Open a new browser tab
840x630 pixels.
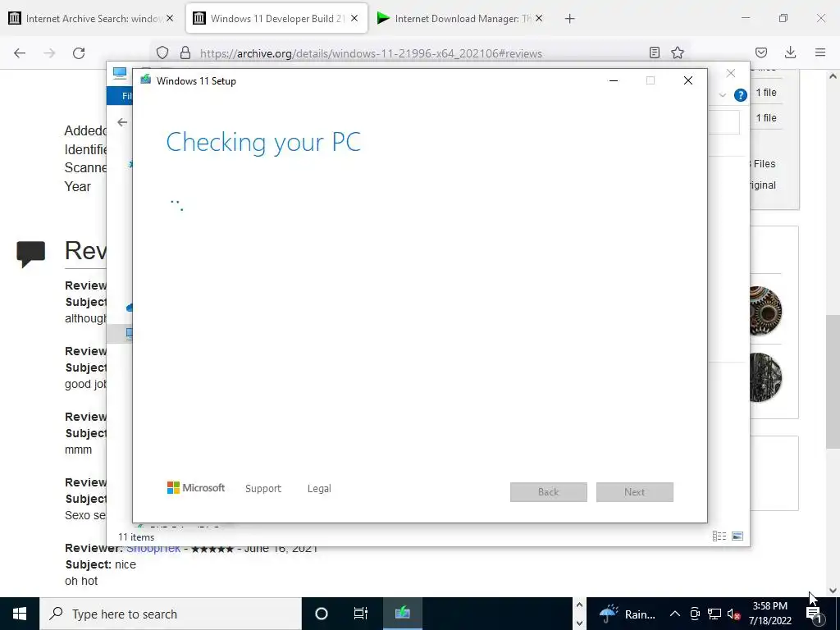point(570,19)
